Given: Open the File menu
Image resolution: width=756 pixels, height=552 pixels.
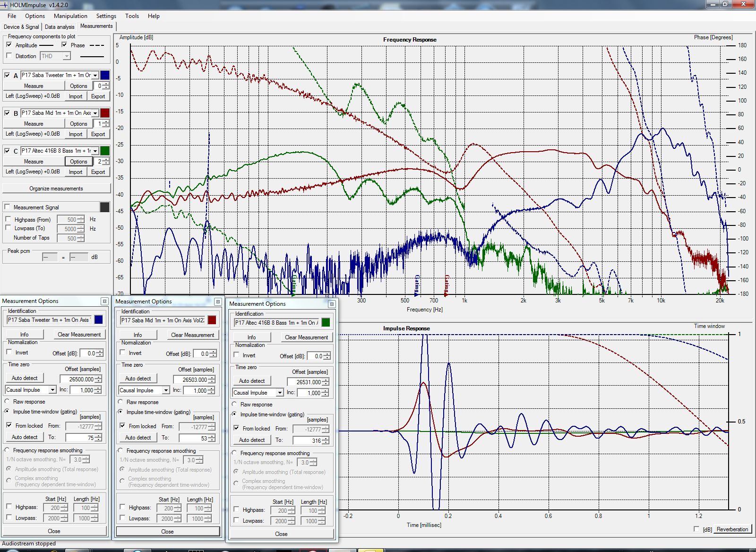Looking at the screenshot, I should (x=12, y=16).
